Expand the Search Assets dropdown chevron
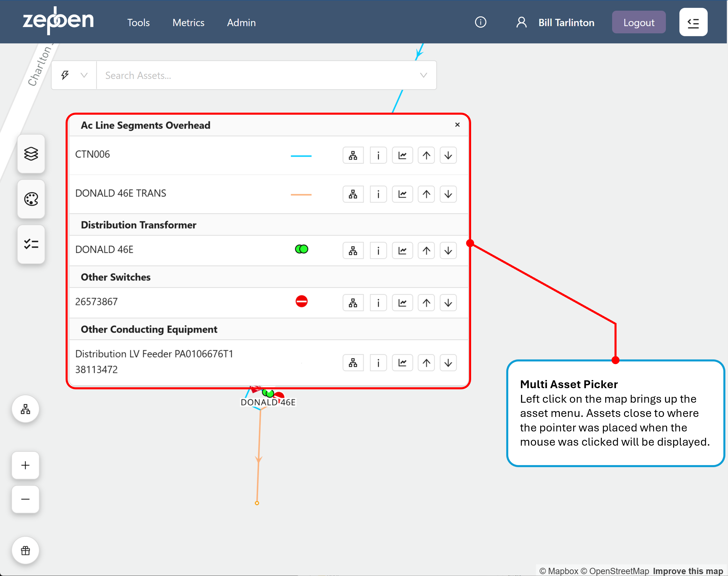Viewport: 728px width, 576px height. coord(424,75)
